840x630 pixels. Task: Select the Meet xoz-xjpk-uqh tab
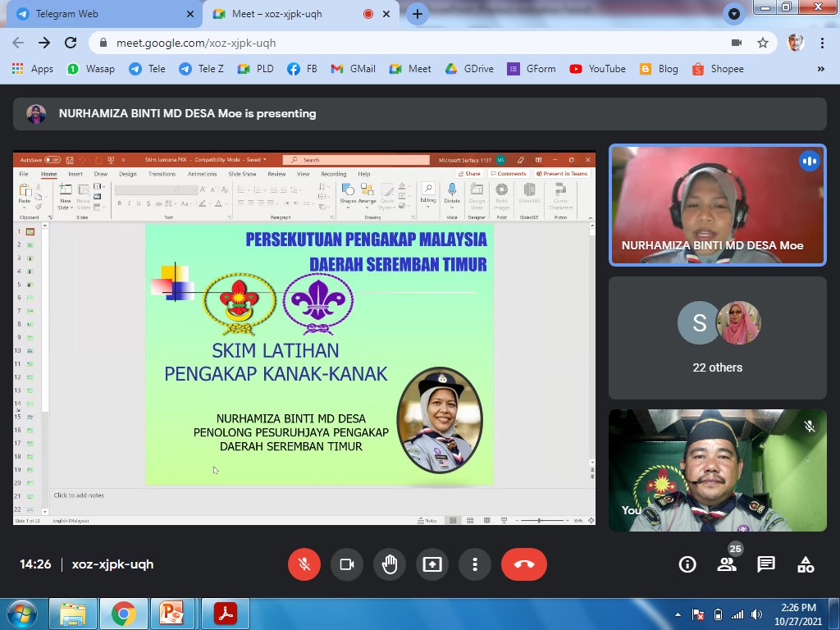300,14
